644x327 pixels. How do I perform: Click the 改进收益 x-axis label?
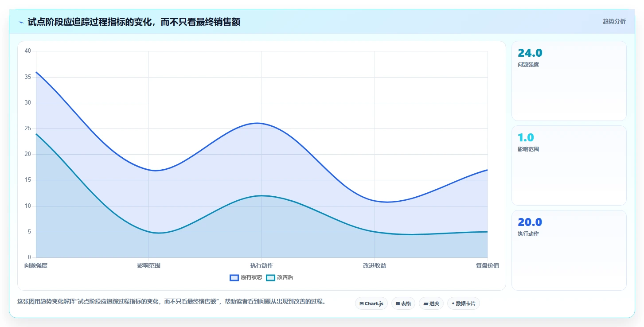click(x=375, y=265)
